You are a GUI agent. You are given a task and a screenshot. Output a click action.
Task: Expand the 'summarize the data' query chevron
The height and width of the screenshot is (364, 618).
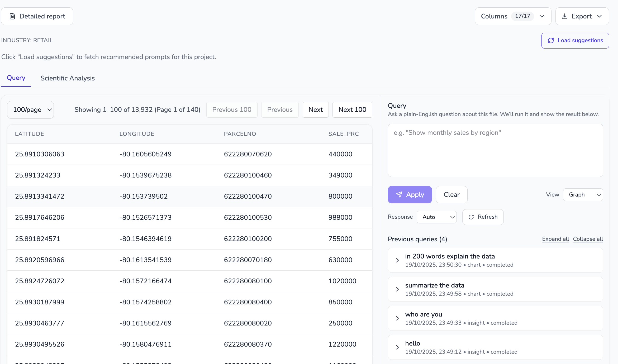coord(397,289)
